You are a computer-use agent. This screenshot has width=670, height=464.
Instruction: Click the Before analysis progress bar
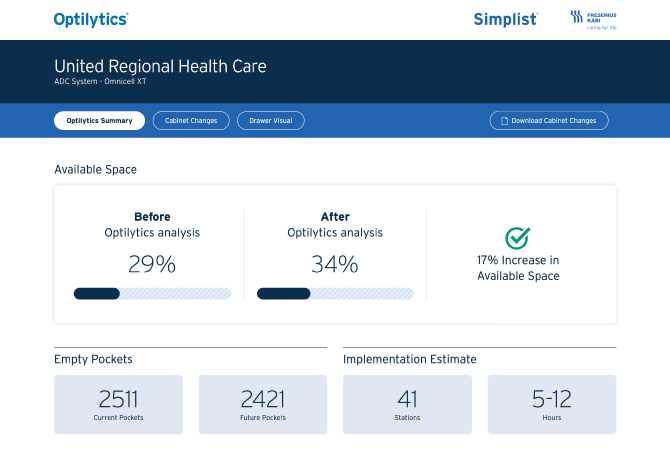(152, 294)
